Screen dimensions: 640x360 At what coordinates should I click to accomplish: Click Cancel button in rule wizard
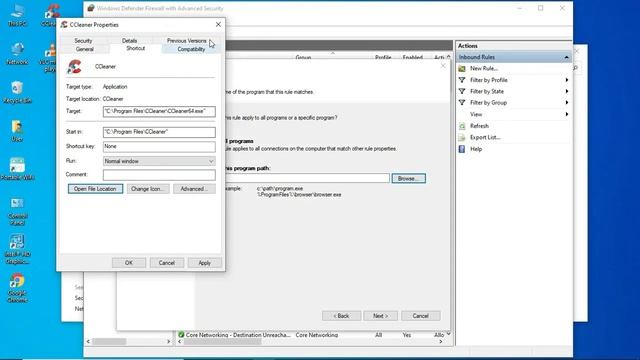pyautogui.click(x=420, y=316)
